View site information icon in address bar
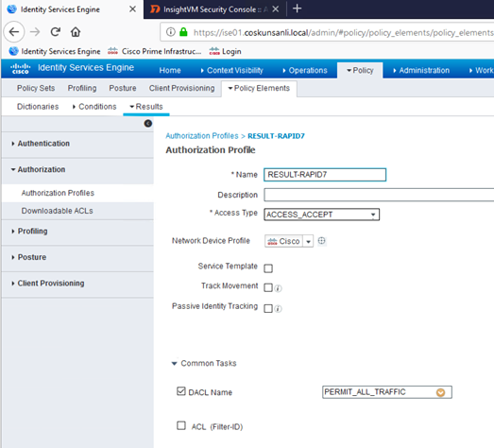 coord(170,32)
